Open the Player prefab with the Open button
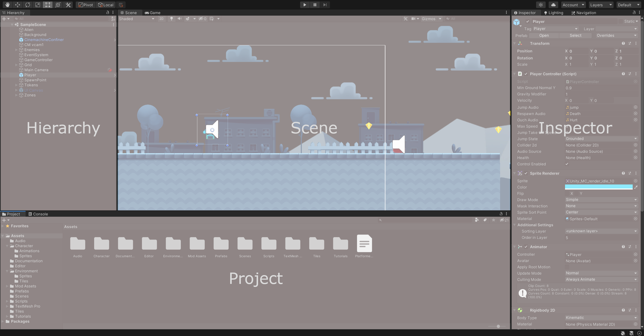The height and width of the screenshot is (336, 644). coord(544,35)
